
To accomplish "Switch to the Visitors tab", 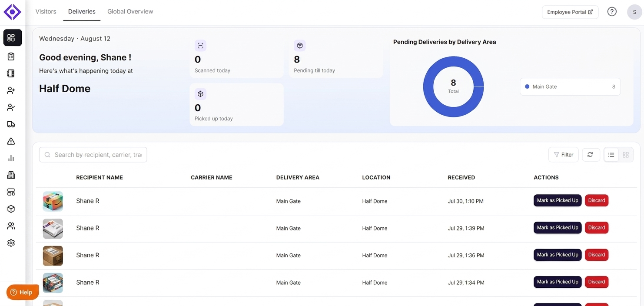I will 46,11.
